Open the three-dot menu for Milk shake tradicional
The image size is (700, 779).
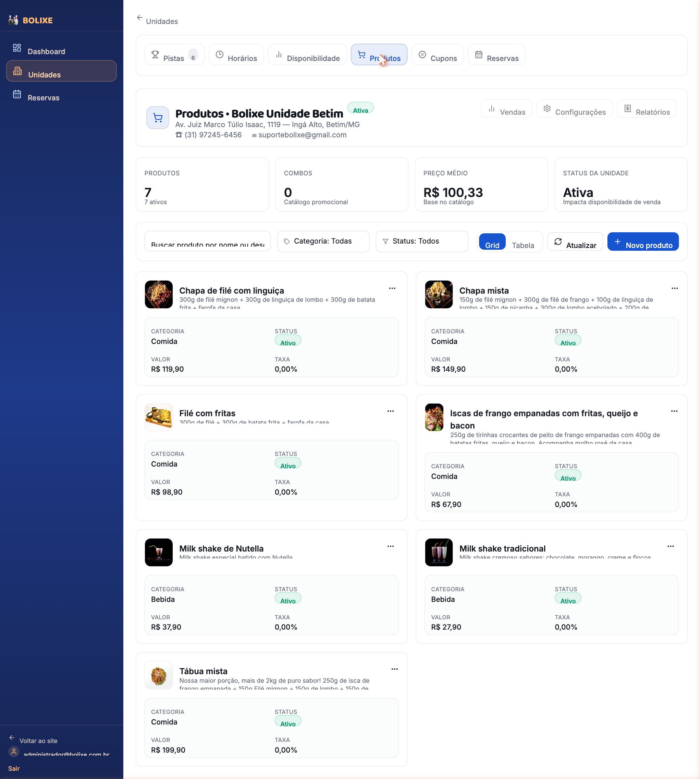click(x=671, y=546)
